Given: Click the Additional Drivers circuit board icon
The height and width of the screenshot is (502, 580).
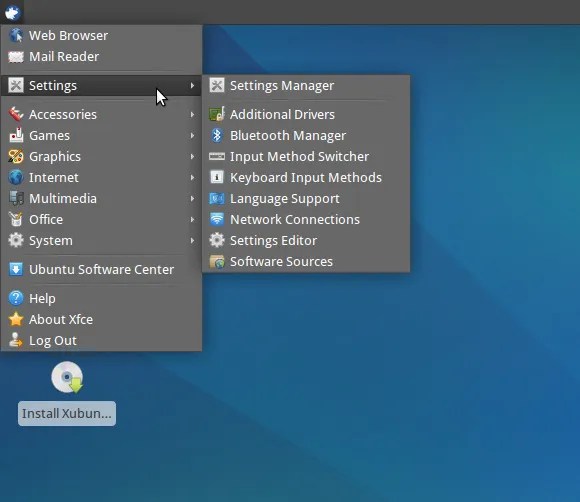Looking at the screenshot, I should point(217,114).
